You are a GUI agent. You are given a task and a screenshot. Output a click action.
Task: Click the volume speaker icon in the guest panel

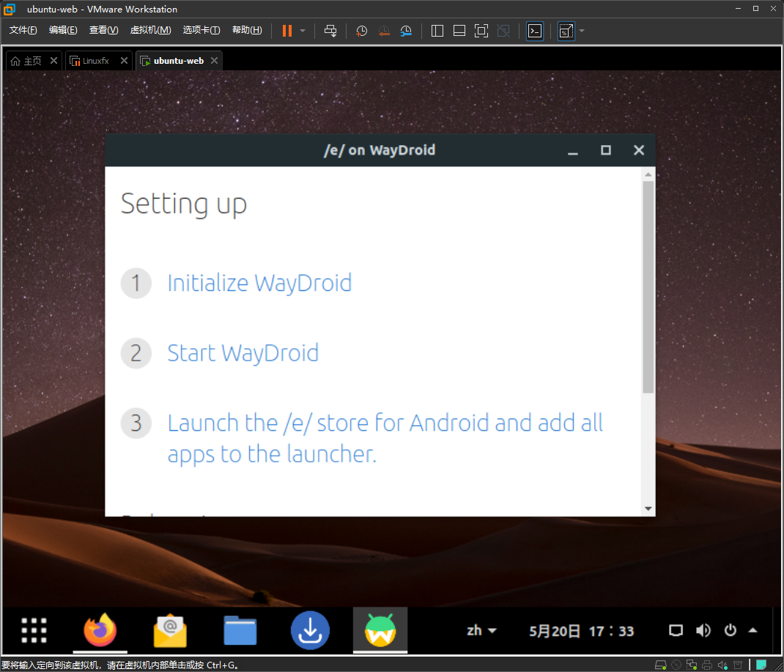click(703, 630)
